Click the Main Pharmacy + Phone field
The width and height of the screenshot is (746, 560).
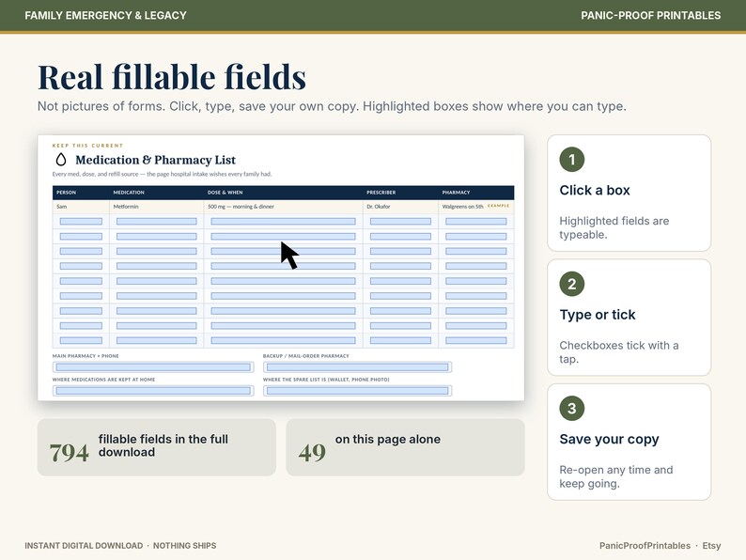click(x=153, y=367)
